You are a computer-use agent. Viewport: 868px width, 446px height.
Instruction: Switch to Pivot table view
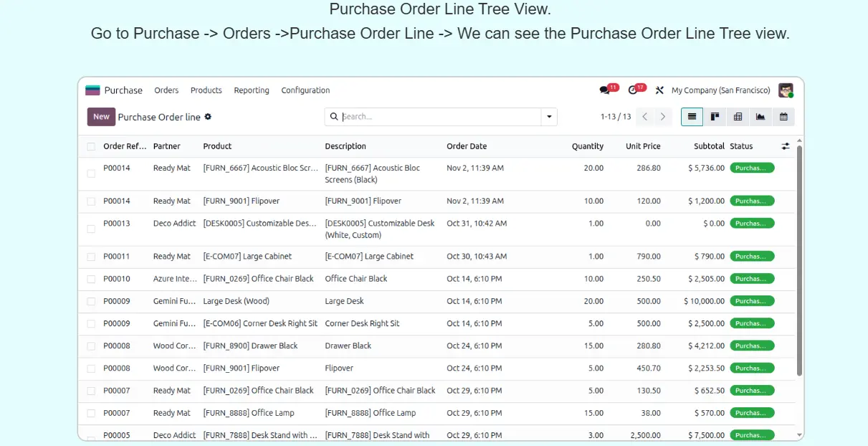click(738, 117)
